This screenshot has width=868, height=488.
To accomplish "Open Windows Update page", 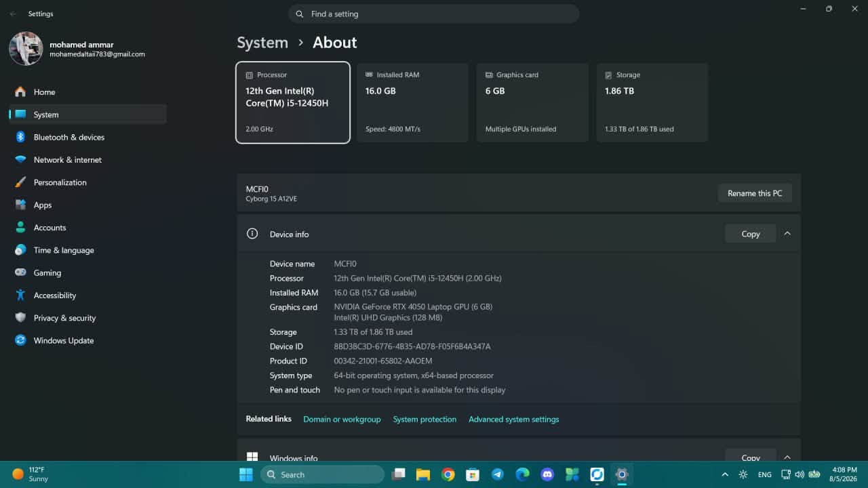I will (87, 340).
